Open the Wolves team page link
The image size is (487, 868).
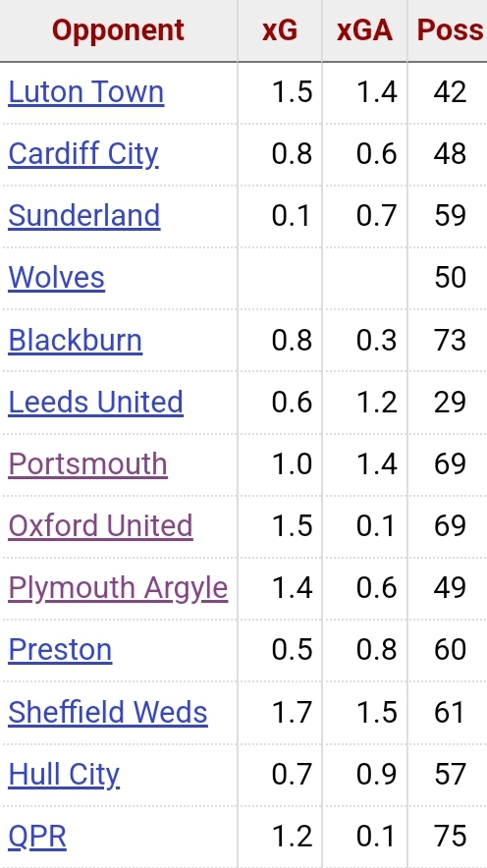click(56, 277)
